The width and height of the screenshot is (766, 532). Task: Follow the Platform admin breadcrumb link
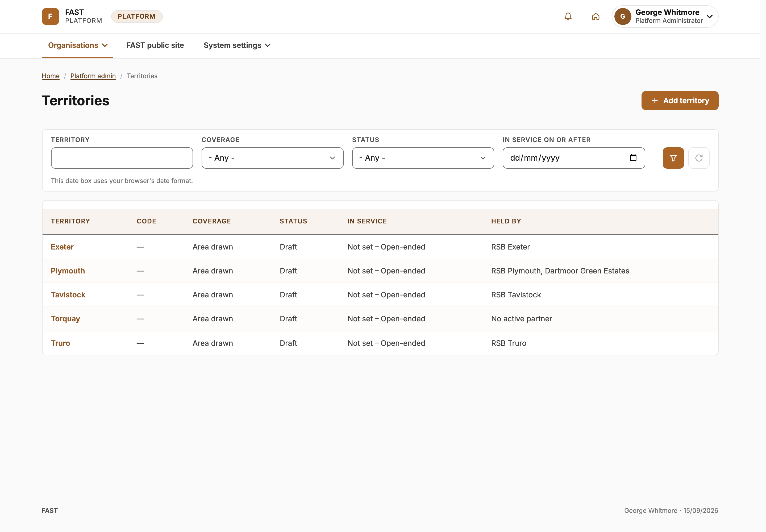(x=93, y=76)
